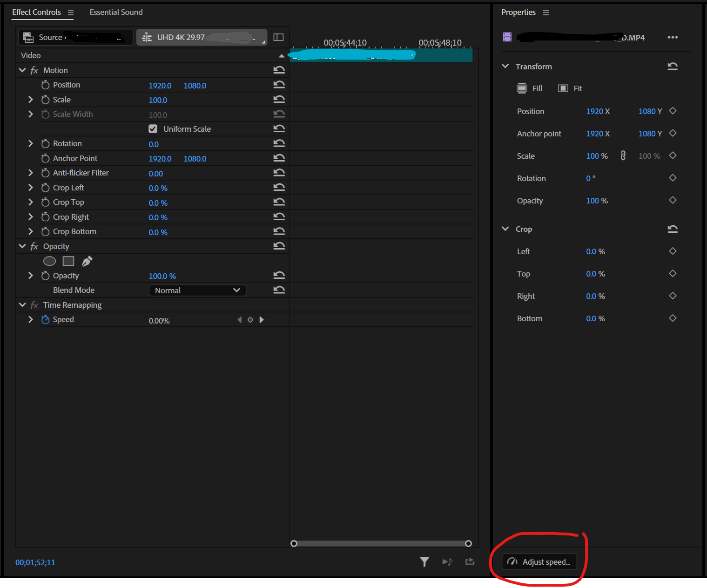Screen dimensions: 707x588
Task: Select the Filter effects icon at bottom
Action: click(x=424, y=562)
